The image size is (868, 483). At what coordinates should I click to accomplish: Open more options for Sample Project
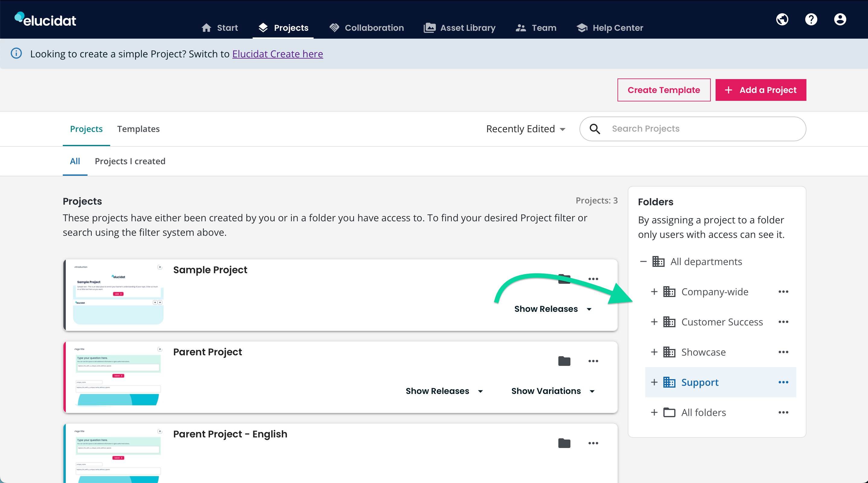[x=593, y=279]
